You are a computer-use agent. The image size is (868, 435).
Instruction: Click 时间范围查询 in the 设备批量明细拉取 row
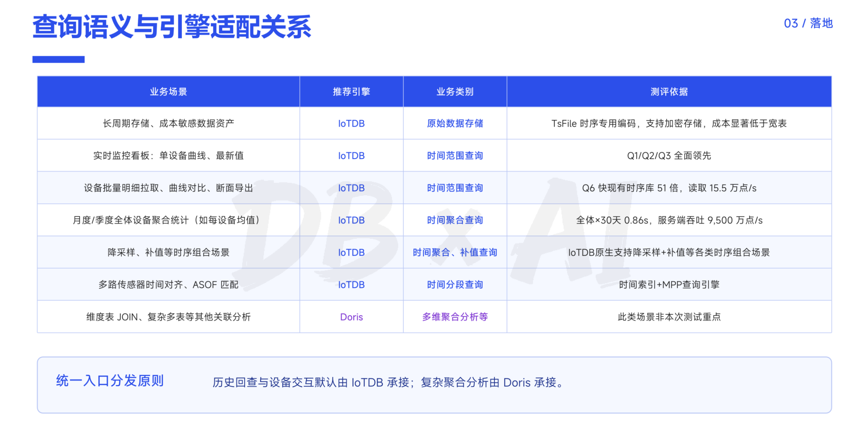pyautogui.click(x=455, y=188)
